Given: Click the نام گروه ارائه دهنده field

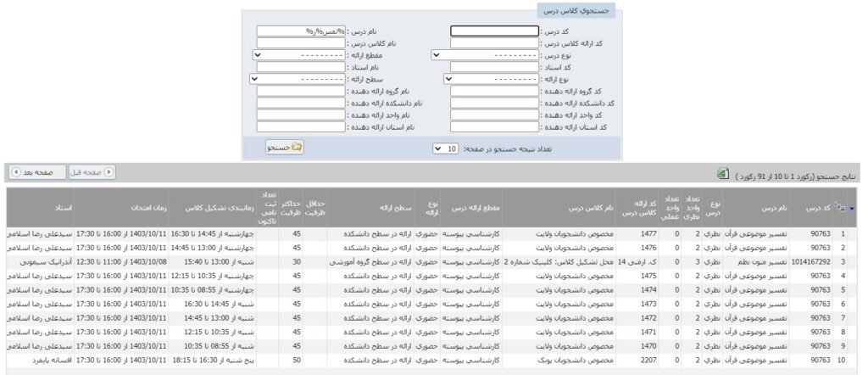Looking at the screenshot, I should [x=301, y=91].
